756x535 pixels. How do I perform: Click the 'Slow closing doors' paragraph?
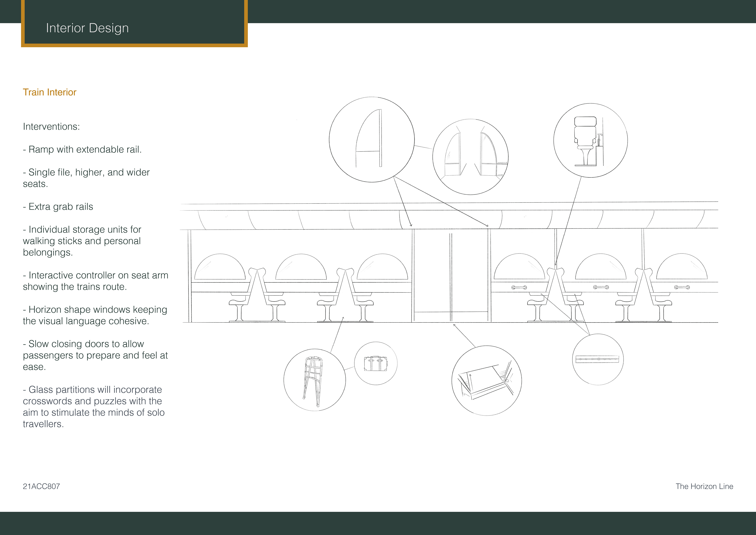click(x=95, y=355)
